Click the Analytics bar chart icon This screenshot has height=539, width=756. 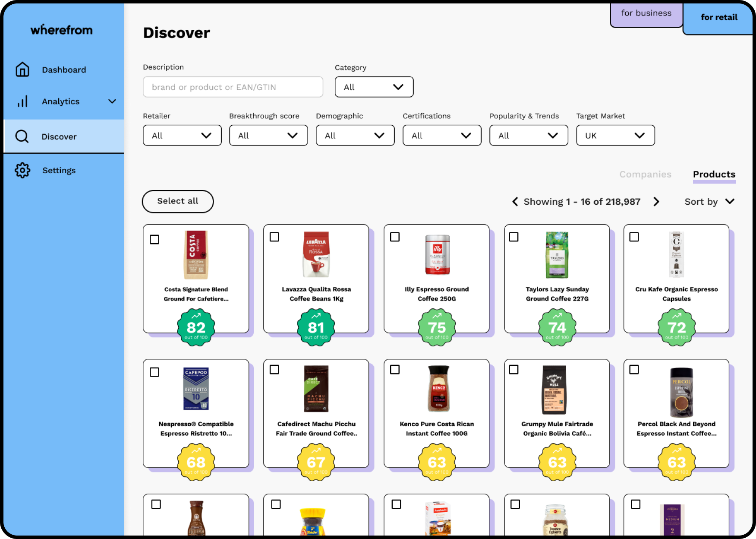pyautogui.click(x=22, y=101)
